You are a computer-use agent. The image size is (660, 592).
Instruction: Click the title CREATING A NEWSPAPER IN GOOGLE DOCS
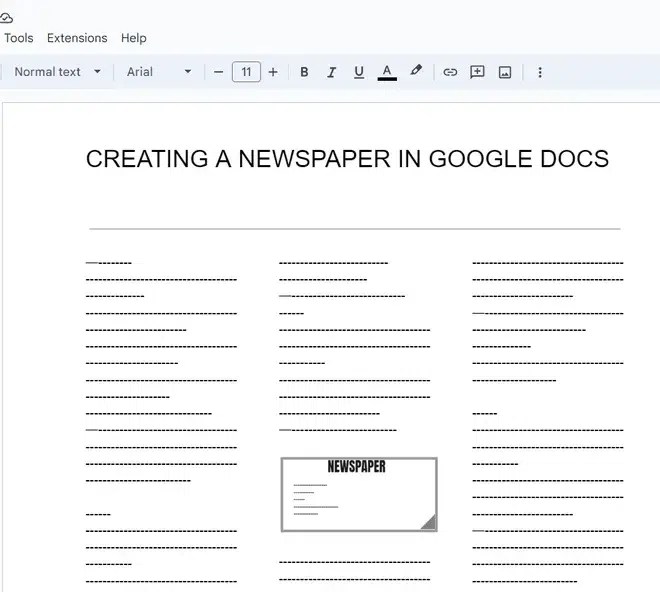(x=347, y=159)
